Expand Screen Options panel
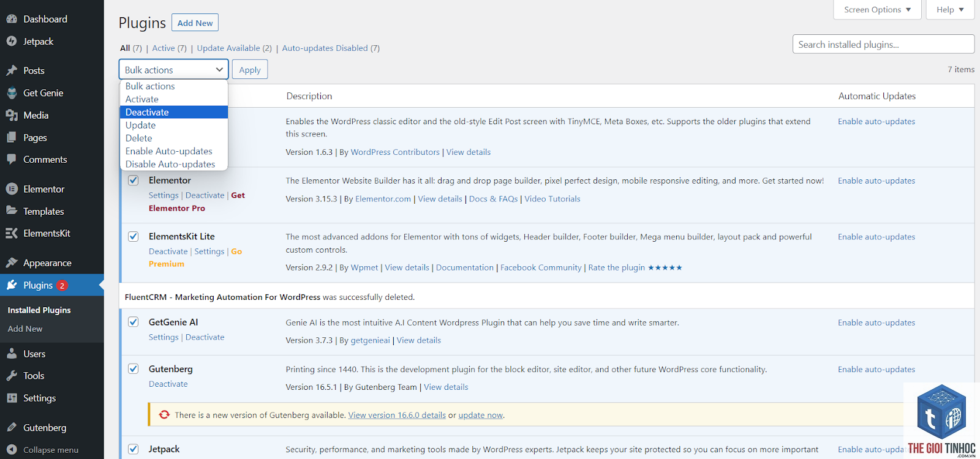This screenshot has width=980, height=459. click(877, 9)
